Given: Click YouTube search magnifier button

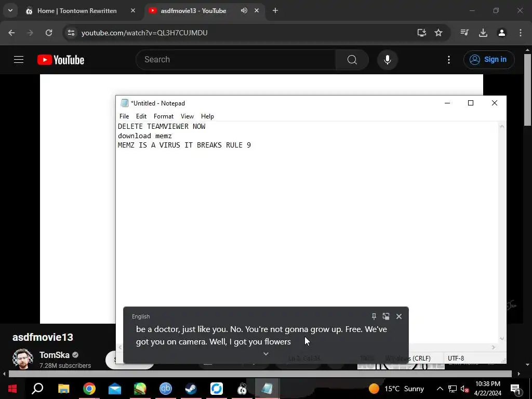Looking at the screenshot, I should tap(352, 60).
